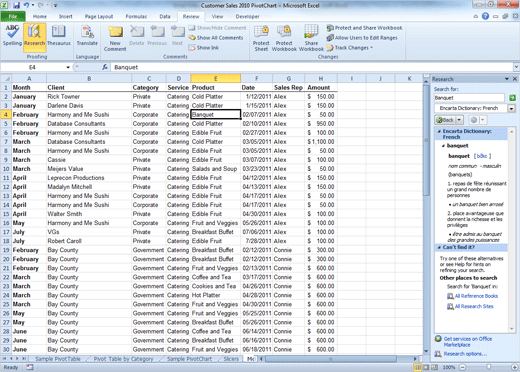Viewport: 520px width, 372px height.
Task: Click the Save icon in quick access toolbar
Action: pyautogui.click(x=17, y=5)
